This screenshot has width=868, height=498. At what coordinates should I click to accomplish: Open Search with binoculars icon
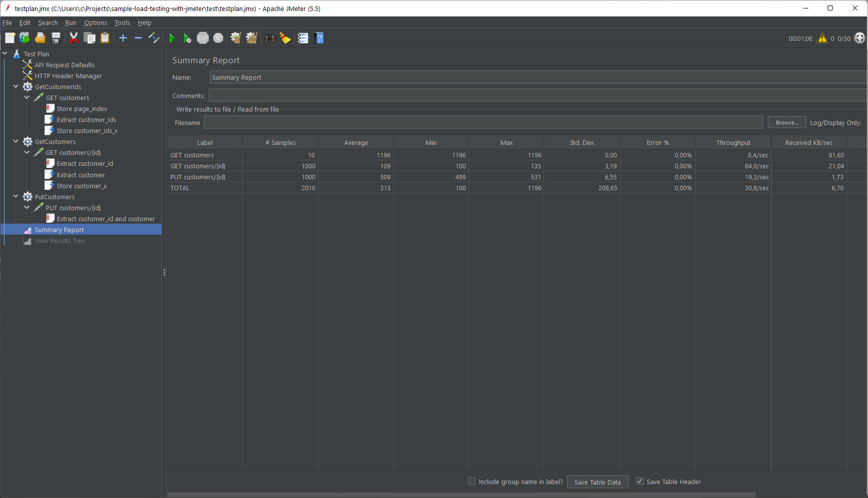pos(270,38)
